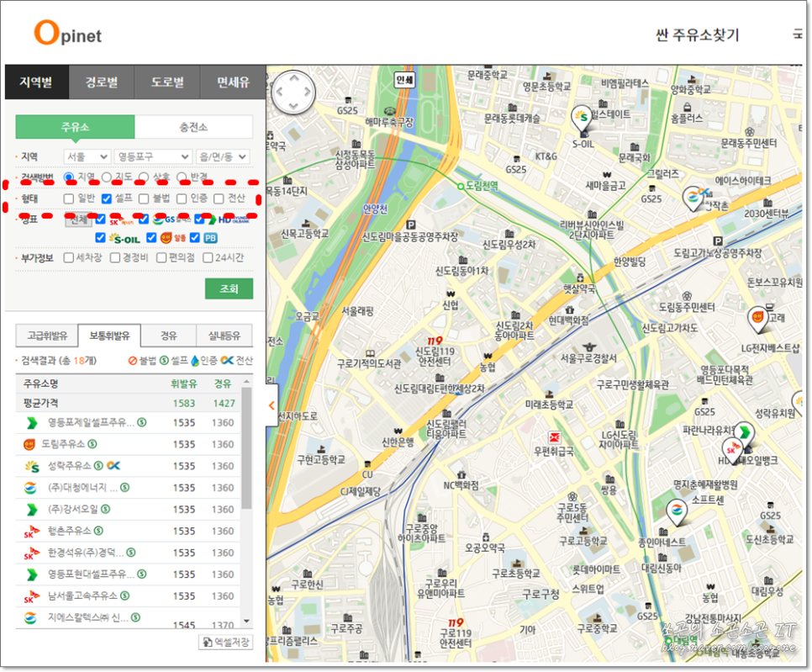Image resolution: width=812 pixels, height=672 pixels.
Task: Check the 전산 station type checkbox
Action: (x=219, y=198)
